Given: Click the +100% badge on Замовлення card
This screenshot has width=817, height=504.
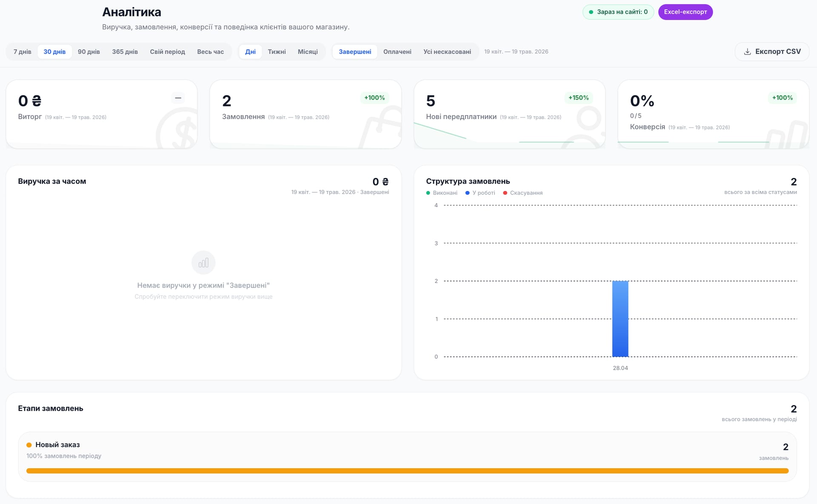Looking at the screenshot, I should [x=374, y=98].
